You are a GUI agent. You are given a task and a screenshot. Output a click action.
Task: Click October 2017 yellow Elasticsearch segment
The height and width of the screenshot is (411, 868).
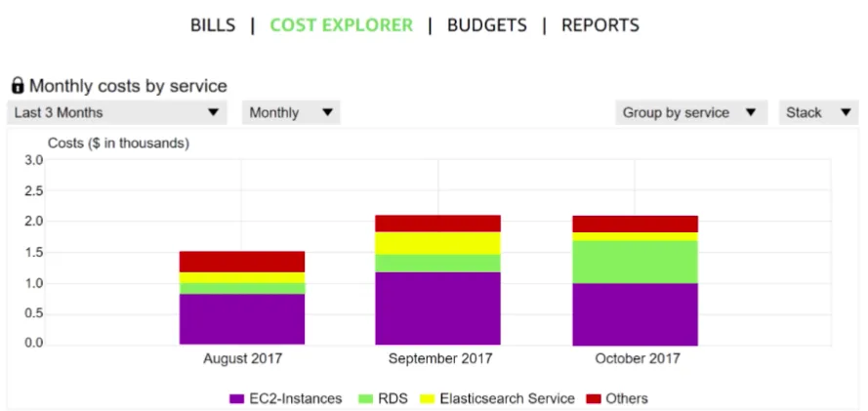tap(635, 236)
